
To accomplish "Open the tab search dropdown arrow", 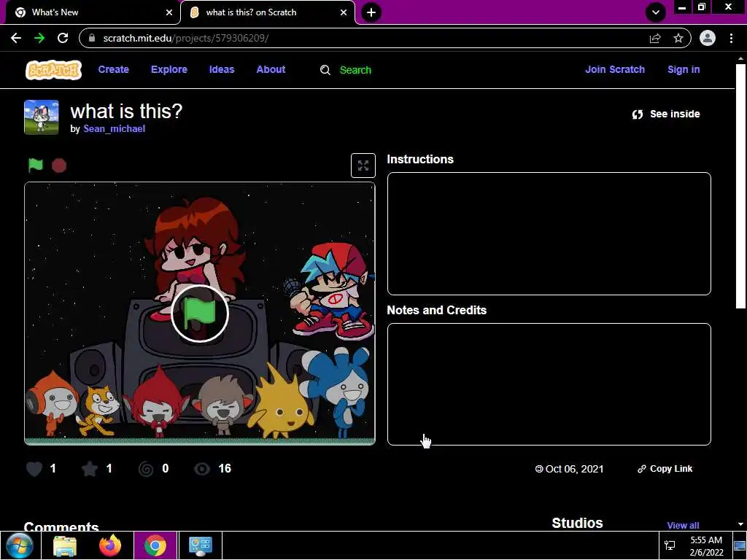I will click(656, 12).
